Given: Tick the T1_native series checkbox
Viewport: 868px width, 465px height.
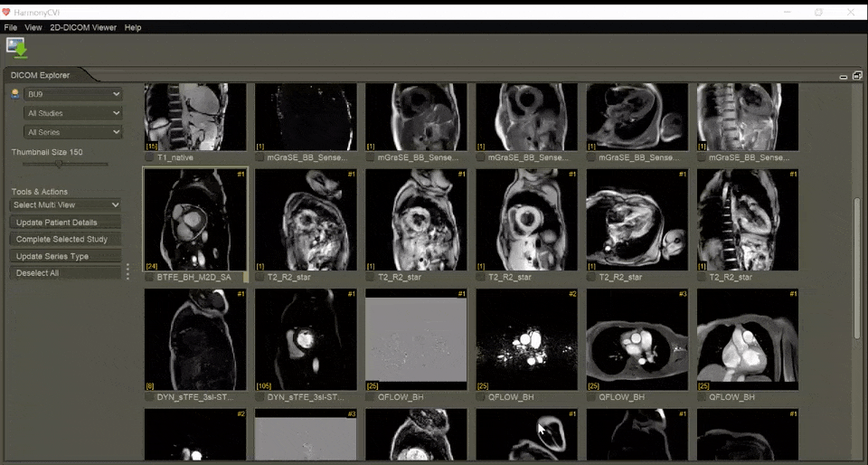Looking at the screenshot, I should (149, 157).
